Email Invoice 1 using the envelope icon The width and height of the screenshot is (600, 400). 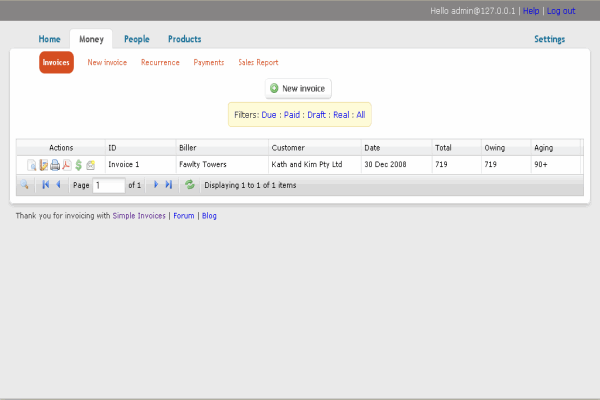[91, 165]
